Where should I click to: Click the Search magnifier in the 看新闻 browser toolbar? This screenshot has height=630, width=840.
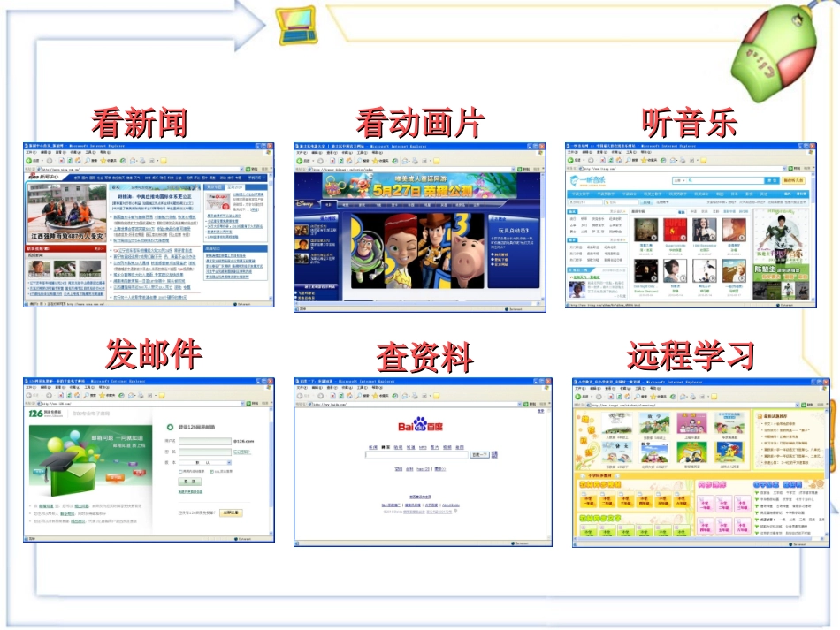pos(87,160)
